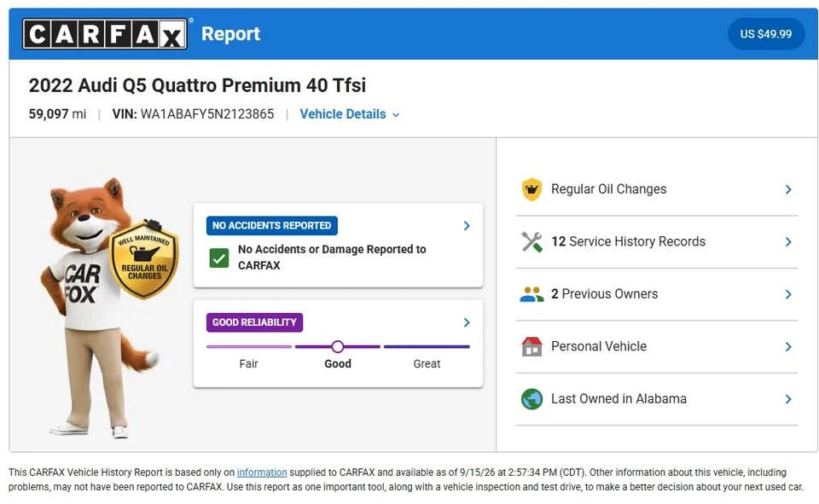The image size is (819, 504).
Task: Click the Great reliability label
Action: (x=427, y=363)
